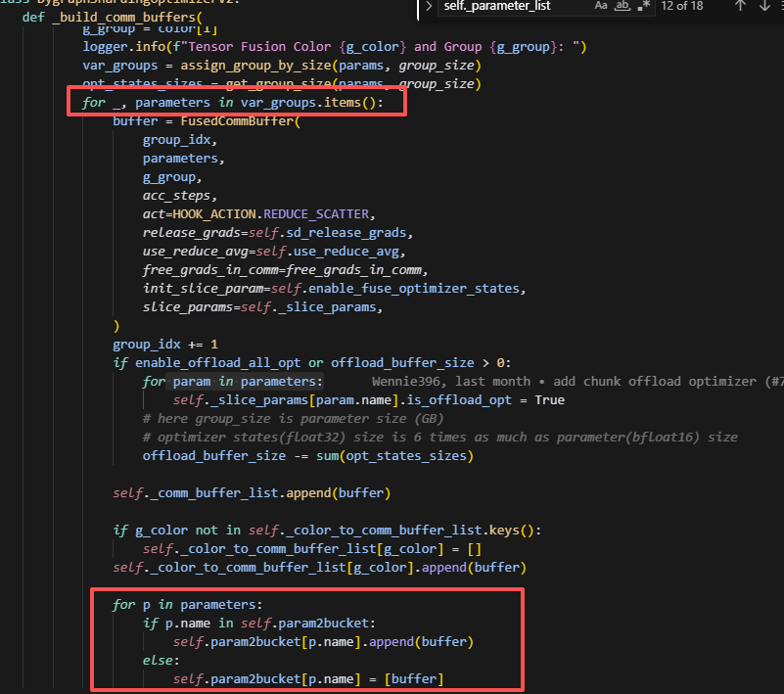Click the Find in Selection icon
The image size is (784, 694).
point(780,6)
